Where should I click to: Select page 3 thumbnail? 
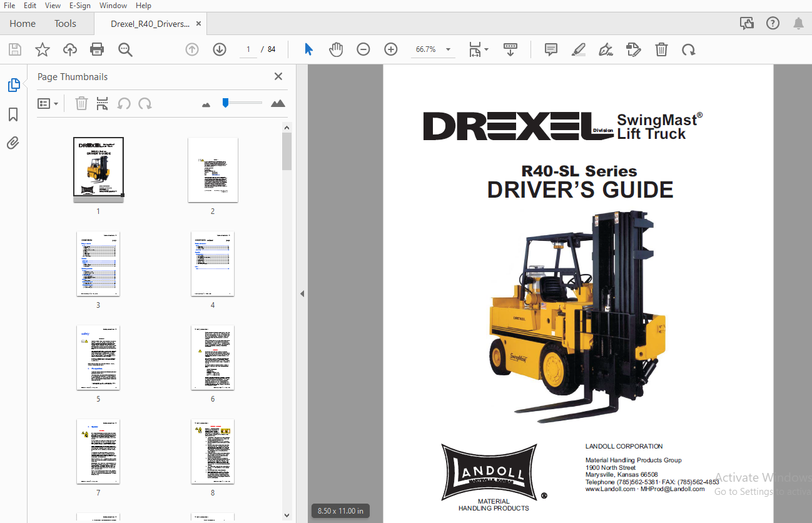(x=98, y=263)
